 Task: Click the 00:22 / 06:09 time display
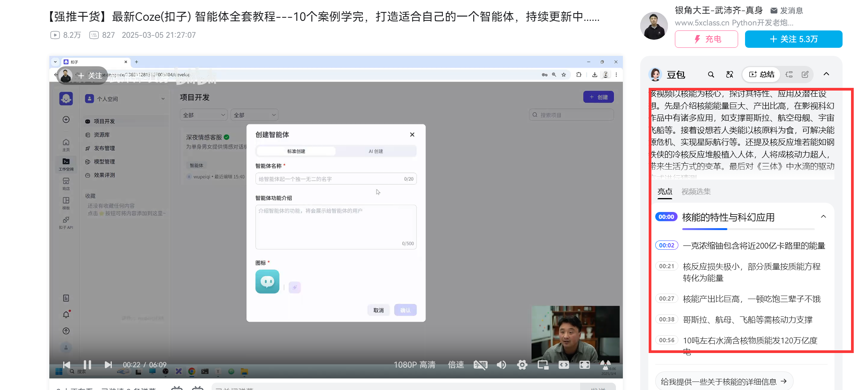click(145, 365)
